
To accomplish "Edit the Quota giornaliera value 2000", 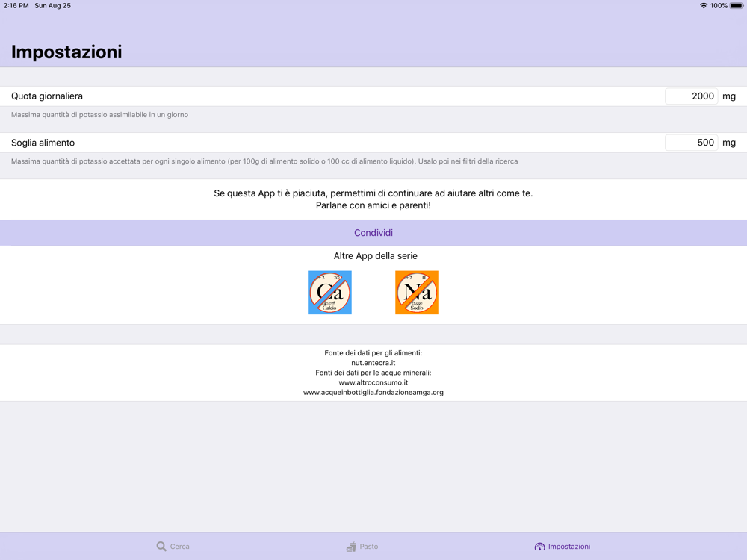I will [691, 96].
